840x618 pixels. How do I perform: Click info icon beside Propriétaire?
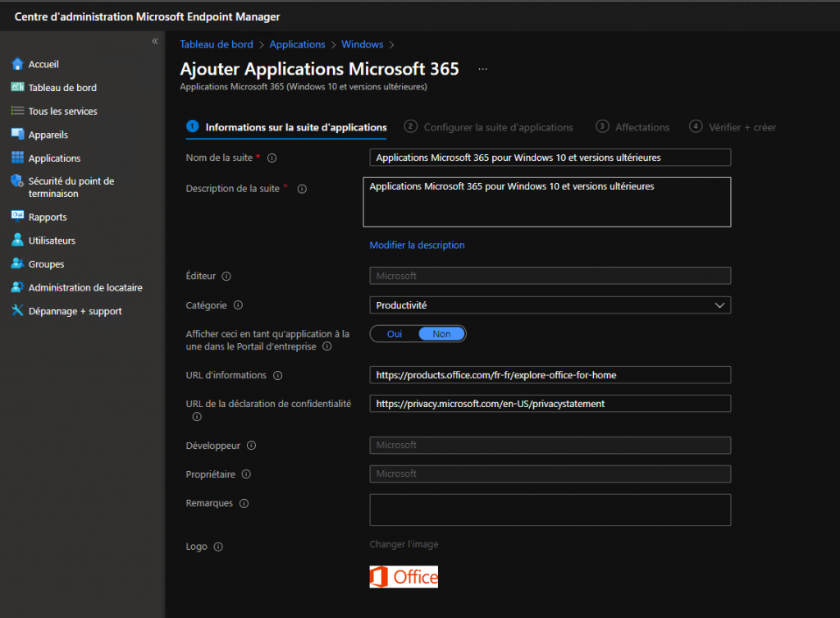(x=246, y=474)
